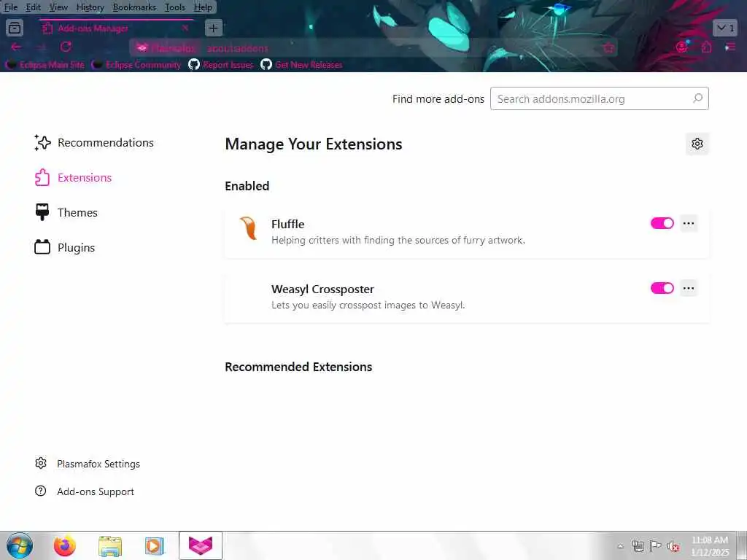
Task: Open the View menu
Action: click(x=58, y=7)
